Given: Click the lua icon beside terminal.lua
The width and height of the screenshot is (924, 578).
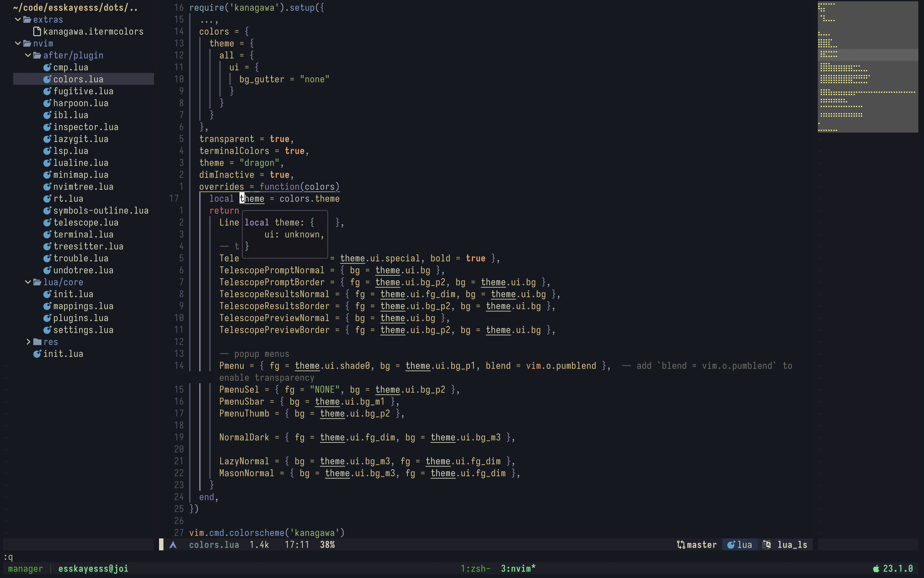Looking at the screenshot, I should coord(47,234).
